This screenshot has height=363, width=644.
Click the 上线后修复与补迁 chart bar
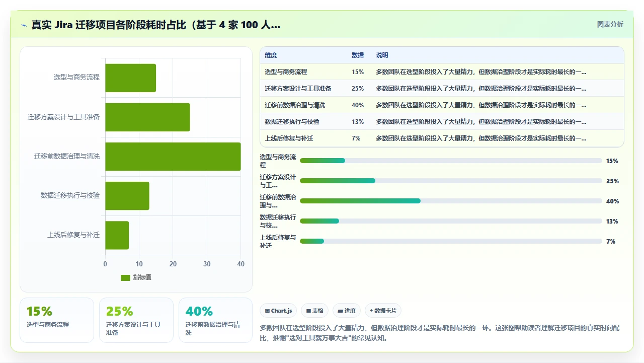click(117, 235)
